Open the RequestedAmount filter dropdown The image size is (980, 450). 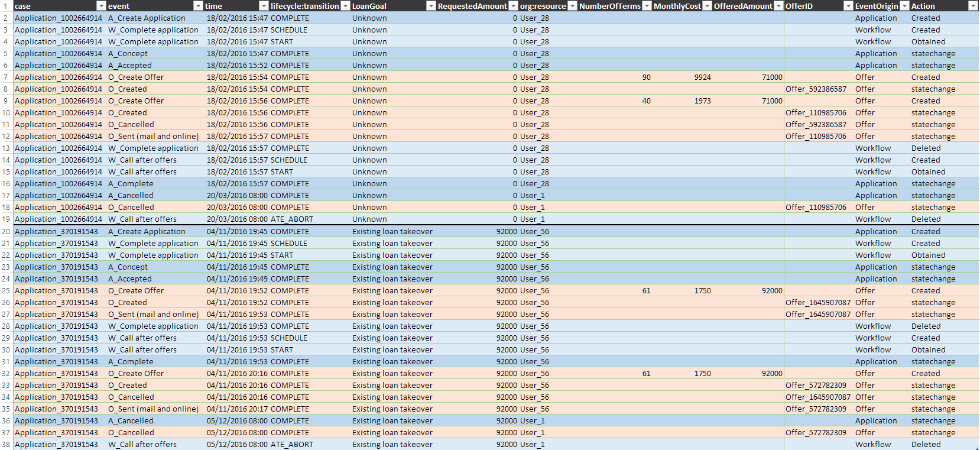point(513,6)
